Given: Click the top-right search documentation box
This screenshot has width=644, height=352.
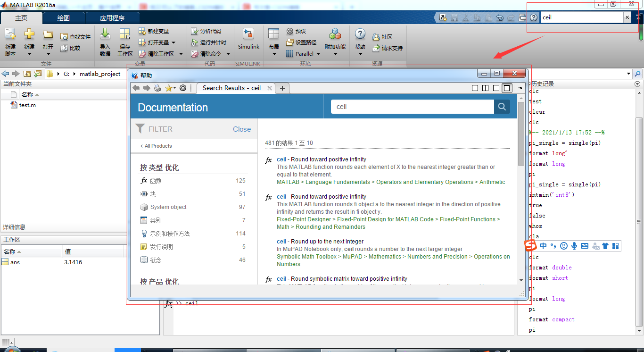Looking at the screenshot, I should [582, 17].
